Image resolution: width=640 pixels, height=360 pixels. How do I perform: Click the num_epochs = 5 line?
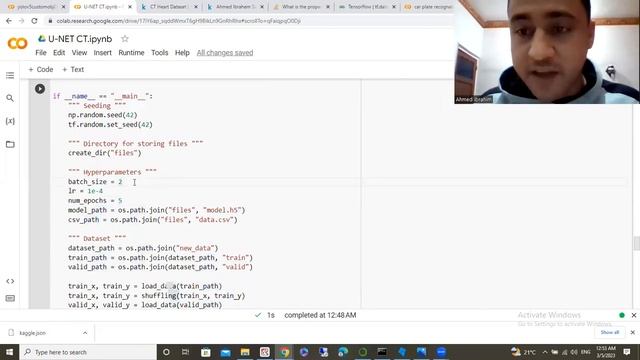[x=95, y=200]
